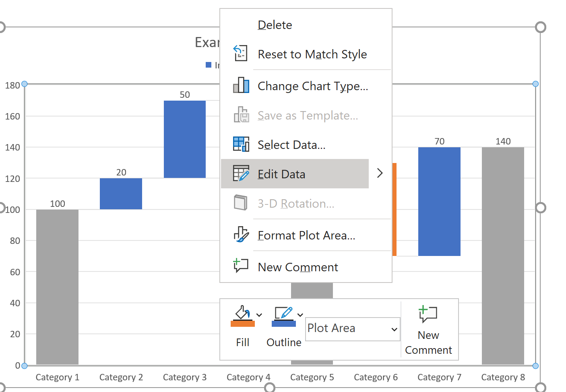Expand the Edit Data submenu arrow

coord(380,173)
